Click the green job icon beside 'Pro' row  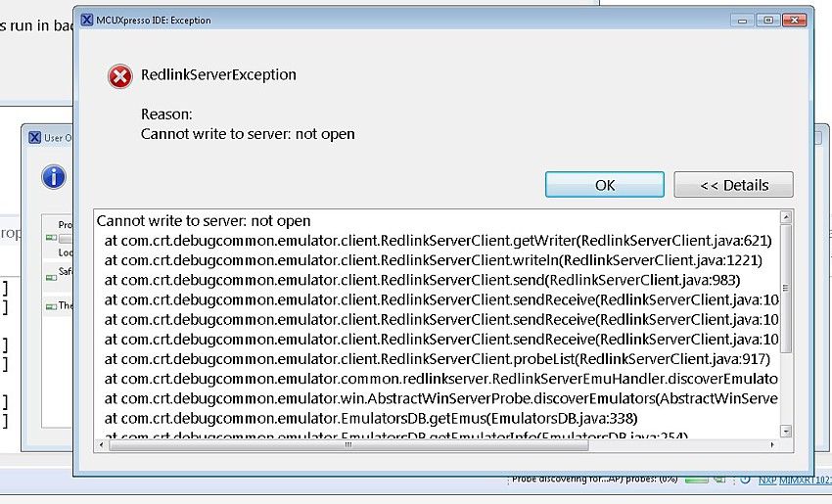point(51,237)
